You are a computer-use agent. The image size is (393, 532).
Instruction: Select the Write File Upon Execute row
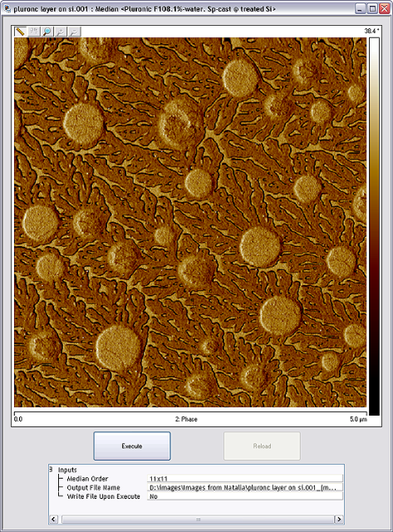coord(103,496)
